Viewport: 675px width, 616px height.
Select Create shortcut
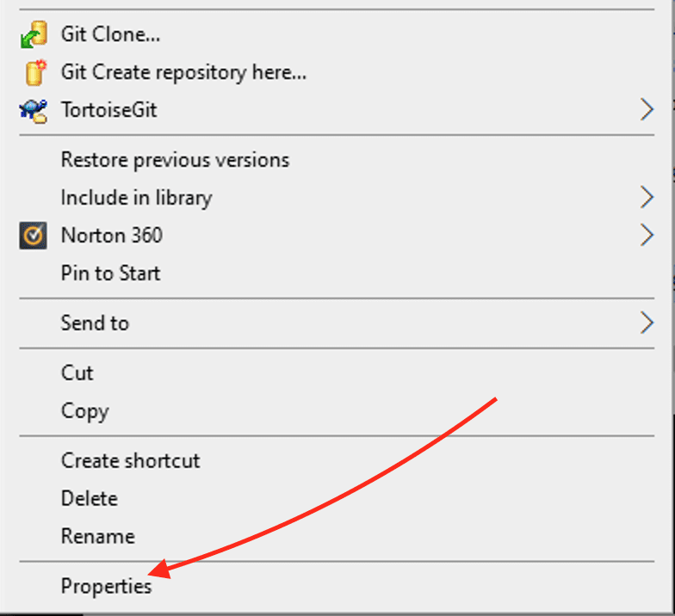click(130, 461)
